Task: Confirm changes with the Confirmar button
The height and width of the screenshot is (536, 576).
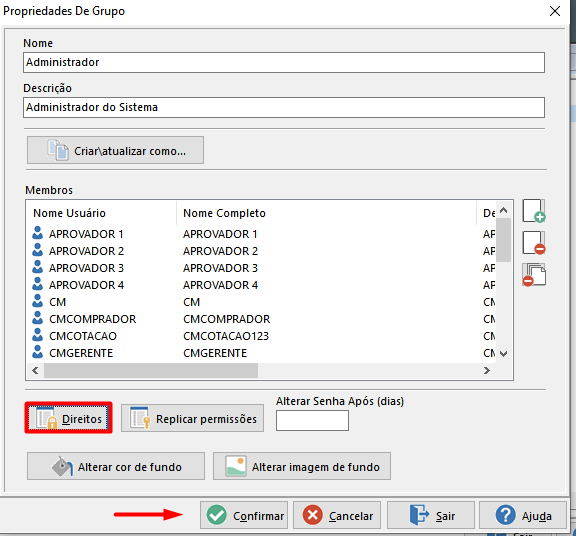Action: pyautogui.click(x=244, y=515)
